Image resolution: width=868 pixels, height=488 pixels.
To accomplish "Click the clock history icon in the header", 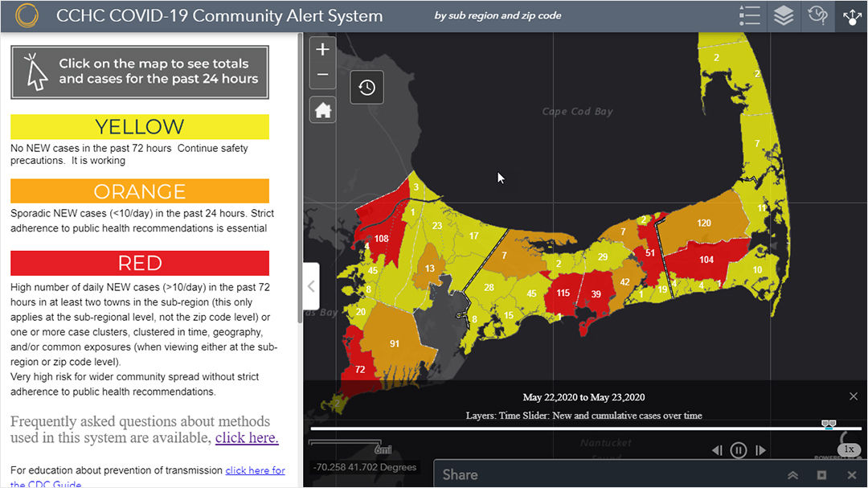I will click(x=817, y=15).
